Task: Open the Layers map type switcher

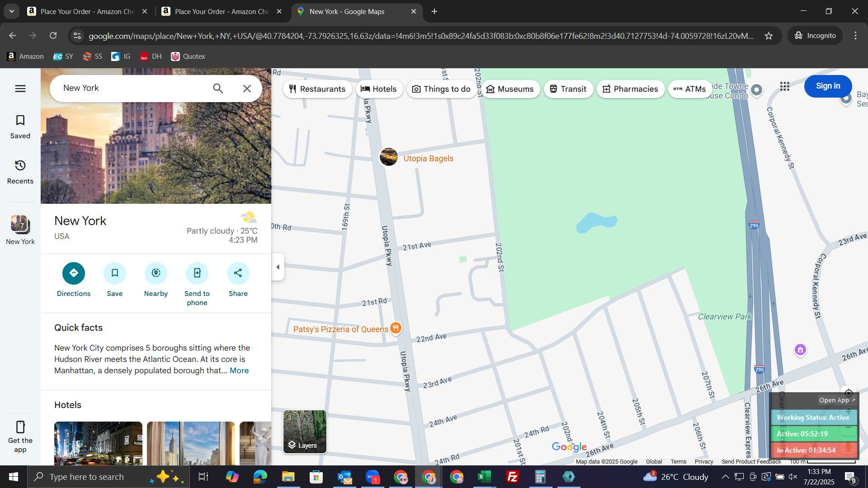Action: click(305, 432)
